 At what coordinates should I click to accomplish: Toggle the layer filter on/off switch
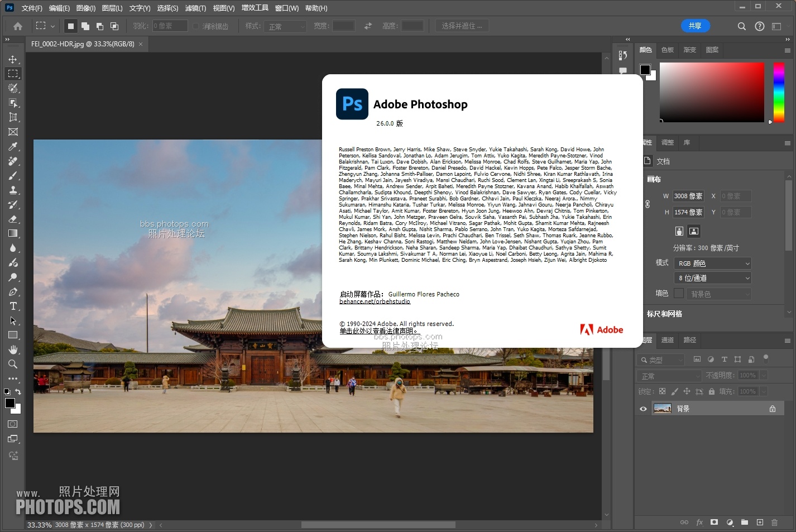[766, 358]
